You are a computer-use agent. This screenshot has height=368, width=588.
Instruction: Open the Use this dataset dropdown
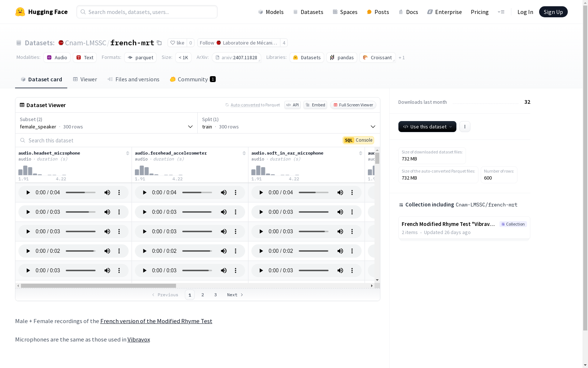[x=427, y=127]
